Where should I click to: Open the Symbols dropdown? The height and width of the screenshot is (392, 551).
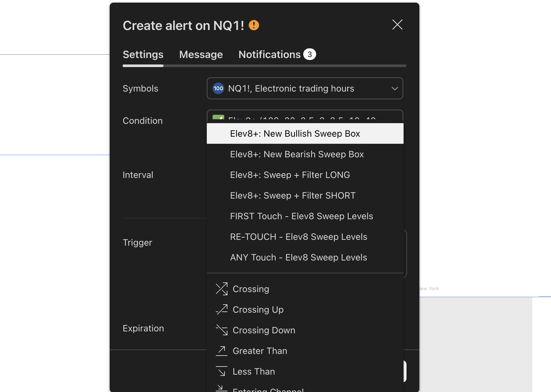click(305, 88)
